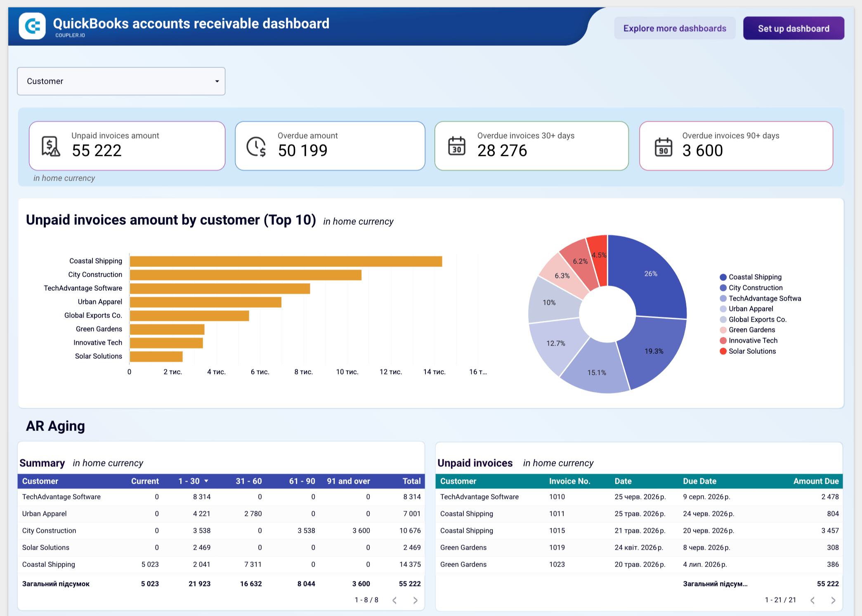Open Explore more dashboards
The height and width of the screenshot is (616, 862).
[x=675, y=28]
